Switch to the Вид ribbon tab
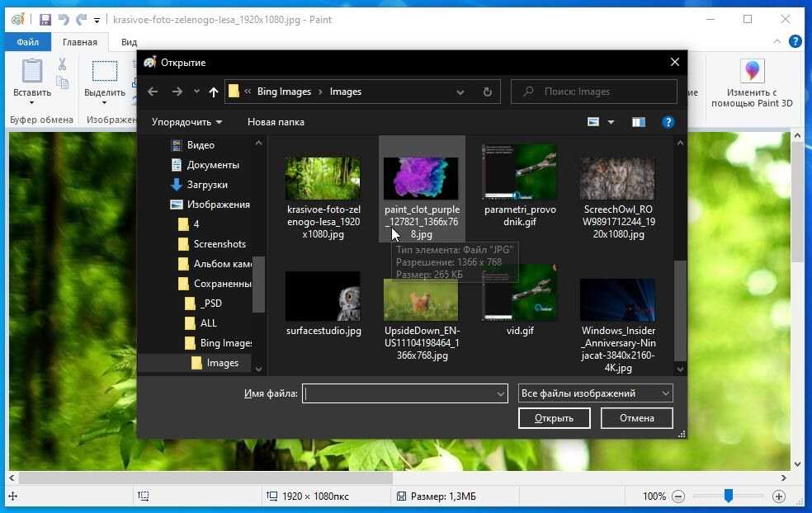Viewport: 812px width, 513px height. click(129, 42)
